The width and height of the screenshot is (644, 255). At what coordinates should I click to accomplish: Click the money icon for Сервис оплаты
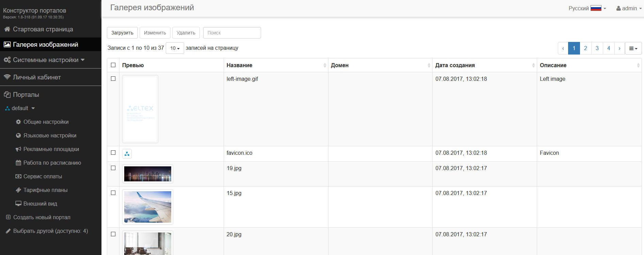pos(18,177)
